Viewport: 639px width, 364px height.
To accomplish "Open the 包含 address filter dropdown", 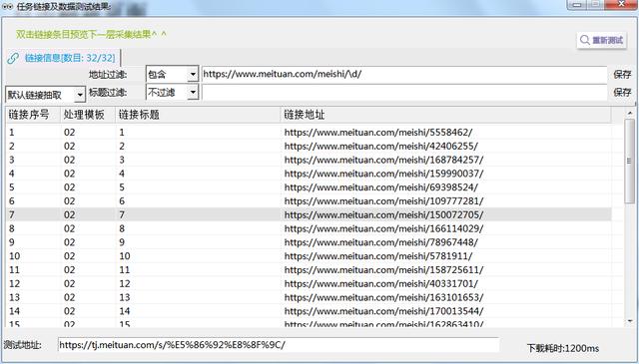I will click(193, 75).
